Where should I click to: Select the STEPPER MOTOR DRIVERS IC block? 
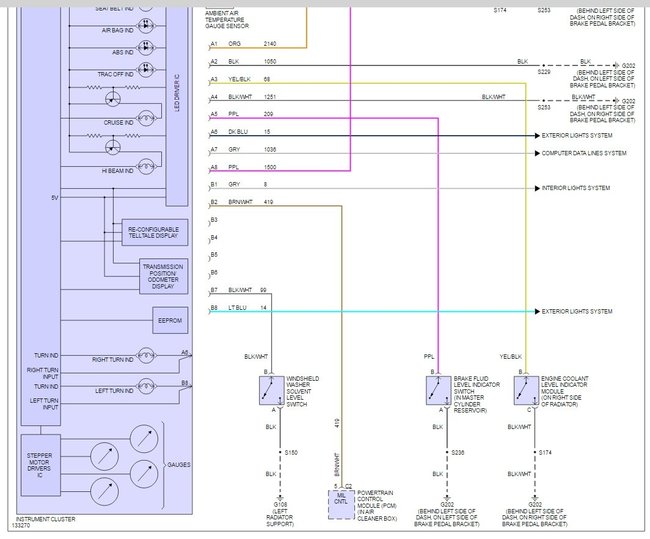[x=41, y=465]
